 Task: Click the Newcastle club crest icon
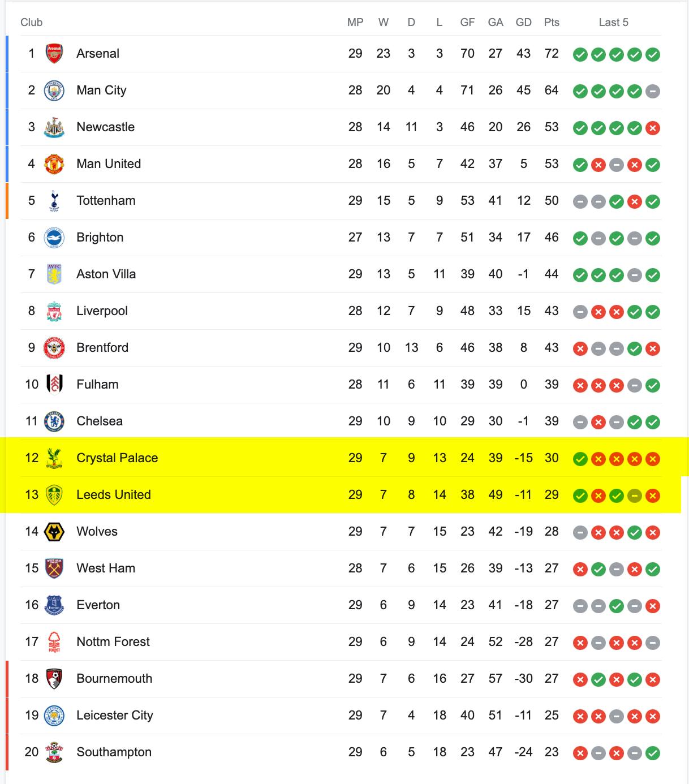(x=54, y=127)
